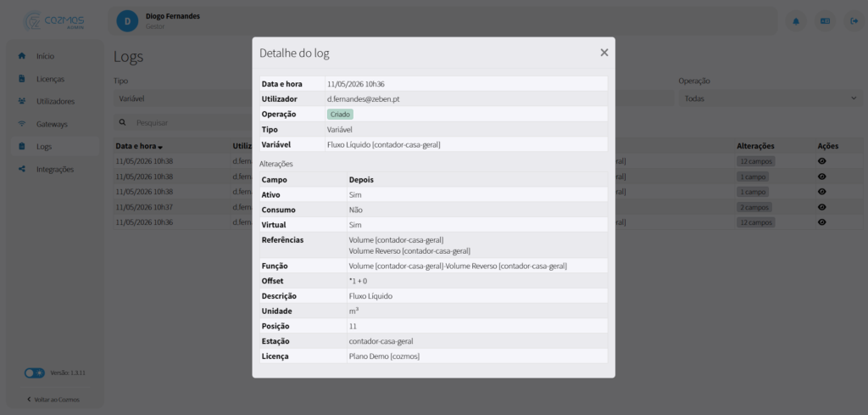Viewport: 868px width, 415px height.
Task: Click 12 campos badge in 10h36 row
Action: (x=755, y=222)
